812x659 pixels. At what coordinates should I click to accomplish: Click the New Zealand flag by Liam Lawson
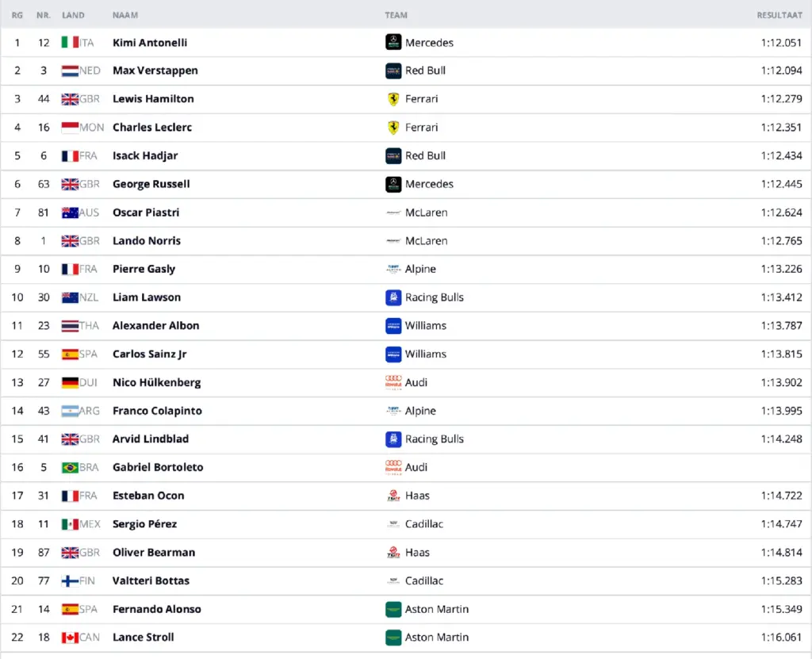pos(70,297)
